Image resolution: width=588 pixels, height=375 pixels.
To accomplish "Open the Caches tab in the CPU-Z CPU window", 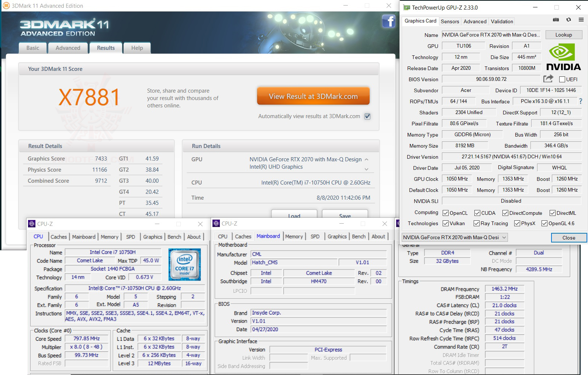I will pos(59,237).
